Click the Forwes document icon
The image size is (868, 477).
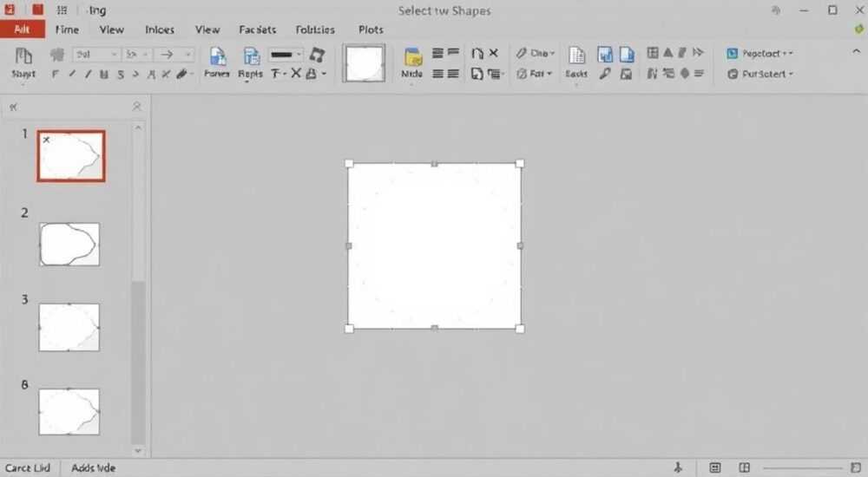pos(217,57)
